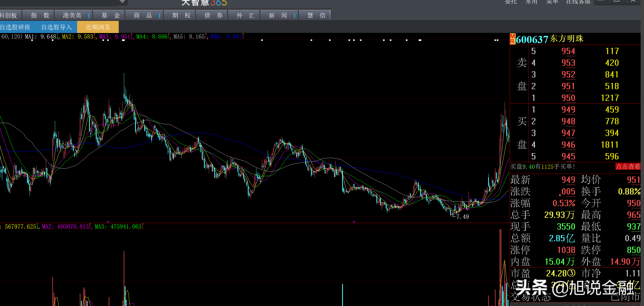Open the 在线客服 menu item
644x306 pixels.
tap(578, 2)
